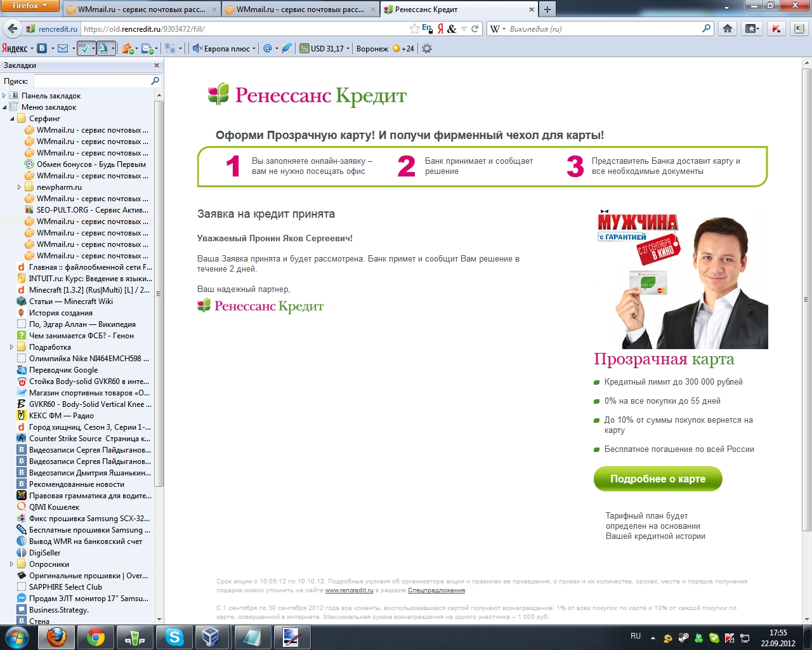812x650 pixels.
Task: Open Skype from the taskbar
Action: point(174,637)
